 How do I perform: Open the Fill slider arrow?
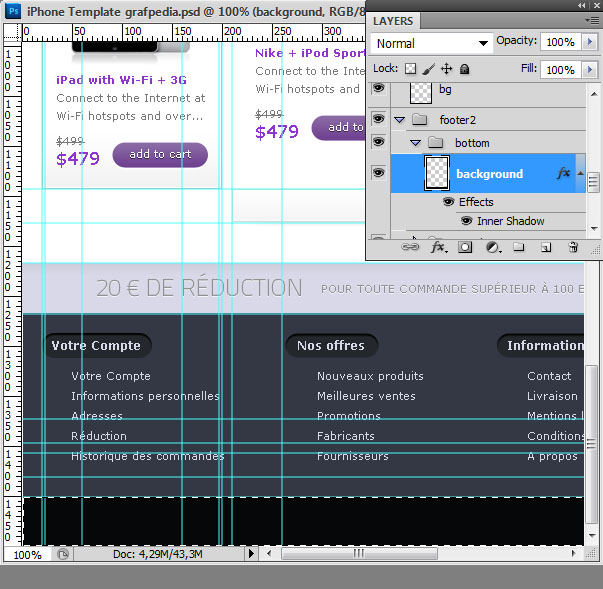[x=590, y=70]
